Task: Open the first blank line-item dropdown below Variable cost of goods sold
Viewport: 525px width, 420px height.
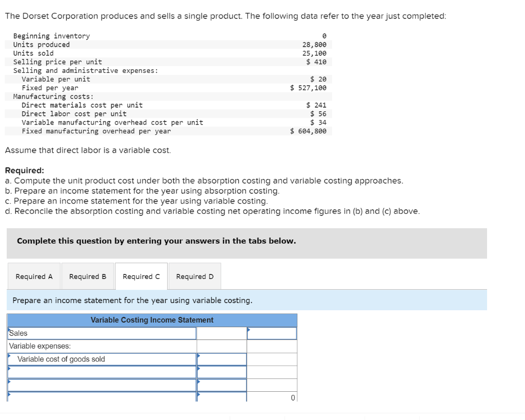Action: 101,371
